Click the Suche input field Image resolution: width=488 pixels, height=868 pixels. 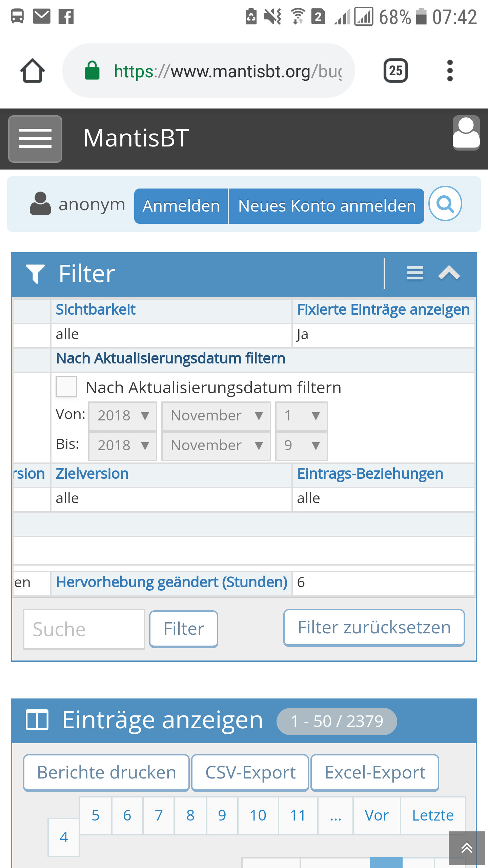click(x=84, y=629)
